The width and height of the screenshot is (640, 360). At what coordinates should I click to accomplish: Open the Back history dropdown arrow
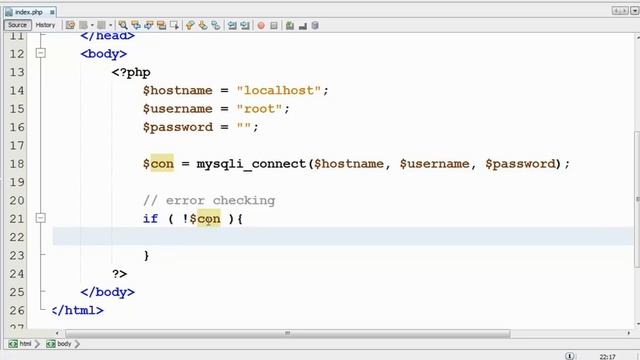point(92,25)
